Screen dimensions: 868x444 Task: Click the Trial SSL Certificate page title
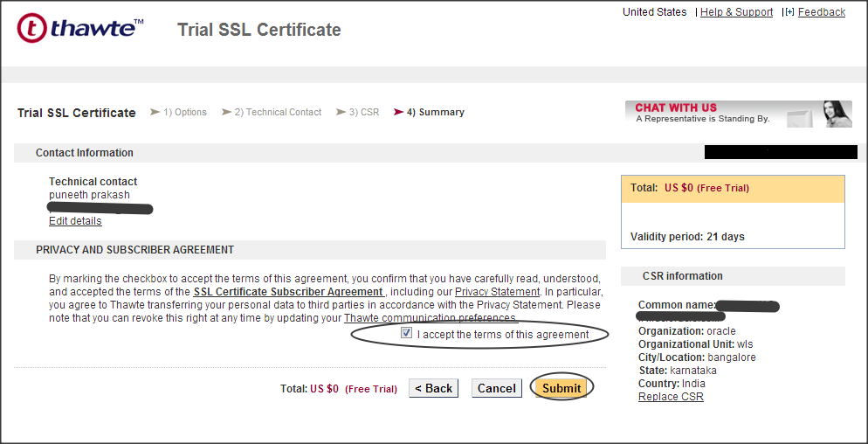click(259, 30)
